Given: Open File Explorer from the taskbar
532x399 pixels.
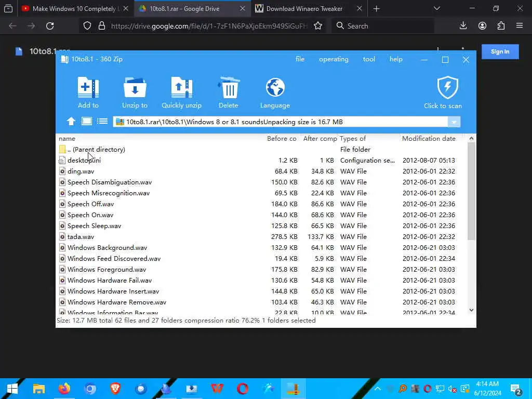Looking at the screenshot, I should point(38,389).
